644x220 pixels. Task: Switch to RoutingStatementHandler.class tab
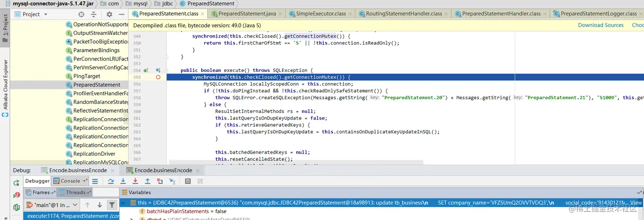[x=403, y=14]
